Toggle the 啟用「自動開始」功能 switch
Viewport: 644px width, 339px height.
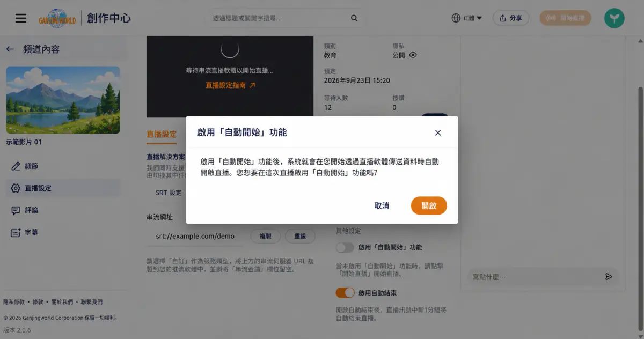tap(345, 247)
